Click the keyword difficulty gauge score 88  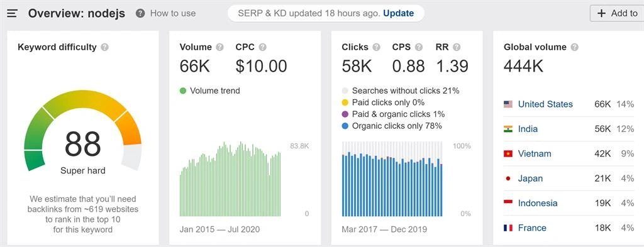pos(82,144)
